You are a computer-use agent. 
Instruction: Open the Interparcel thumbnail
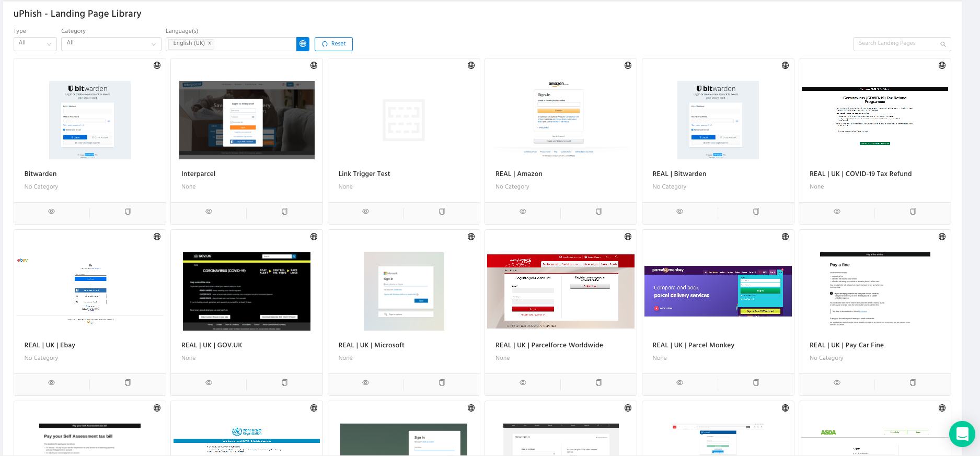point(247,120)
